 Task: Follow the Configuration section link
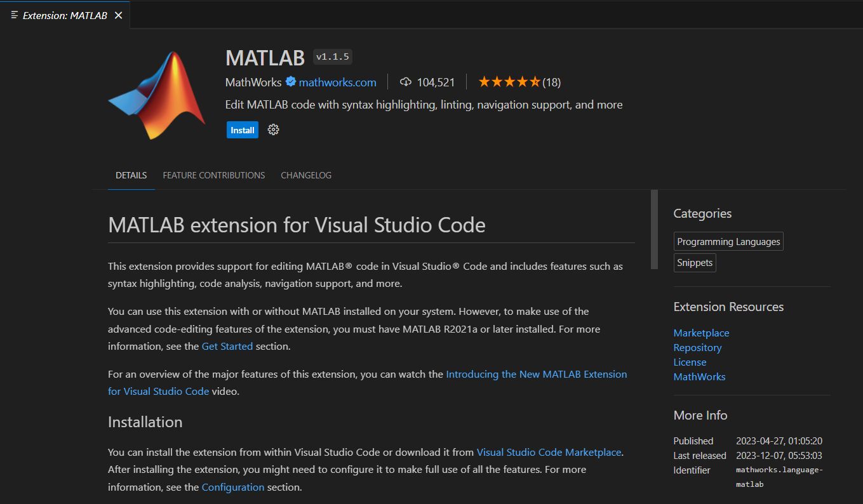[233, 487]
